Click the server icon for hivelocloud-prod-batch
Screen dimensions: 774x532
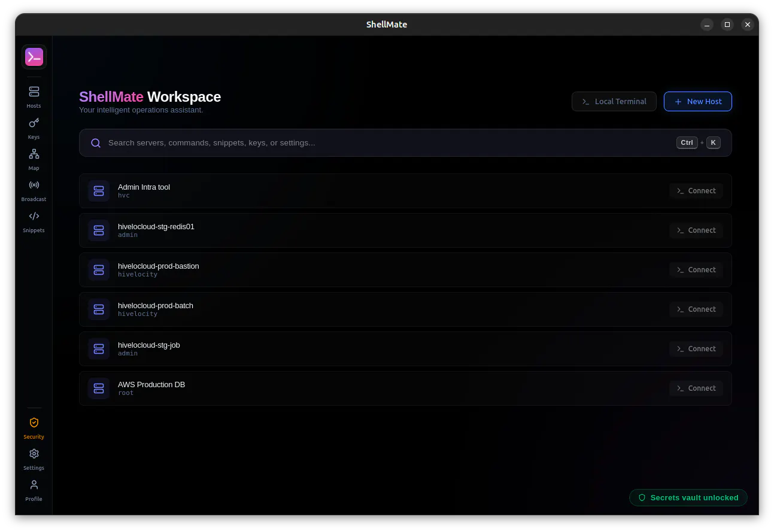[x=99, y=309]
